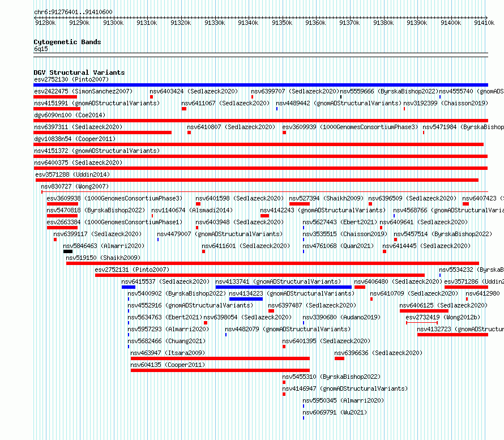Open nsv4151372 gnomADStructuralVariants entry

pyautogui.click(x=97, y=151)
